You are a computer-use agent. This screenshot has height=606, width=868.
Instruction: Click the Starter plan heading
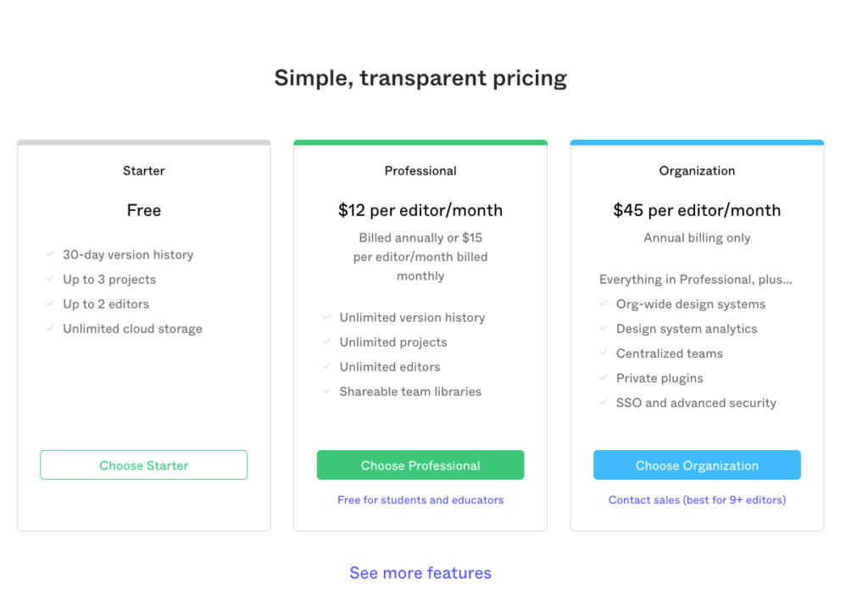point(144,170)
